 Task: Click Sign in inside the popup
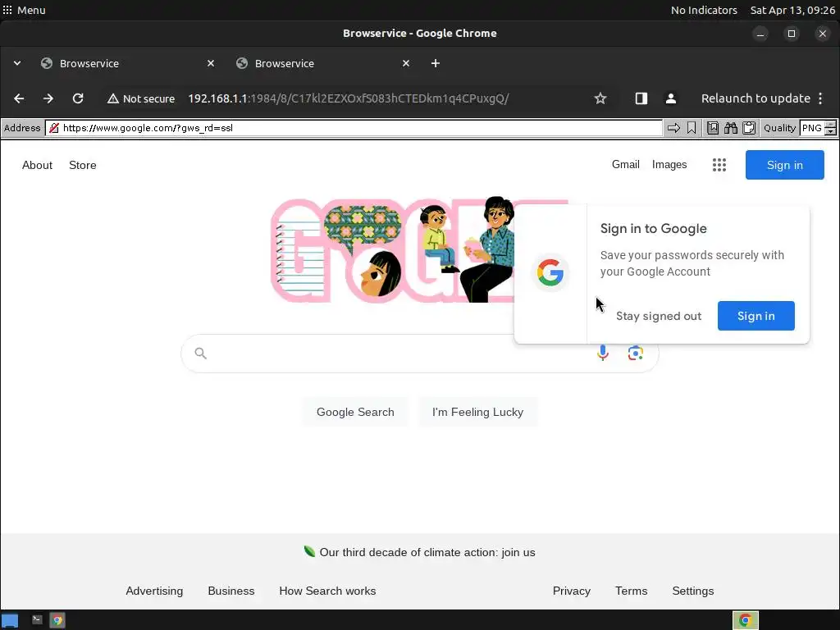(756, 316)
